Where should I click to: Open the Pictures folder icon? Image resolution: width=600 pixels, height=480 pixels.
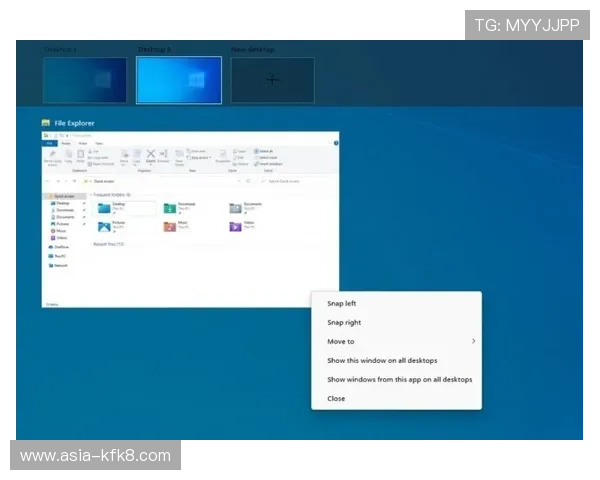(x=104, y=227)
